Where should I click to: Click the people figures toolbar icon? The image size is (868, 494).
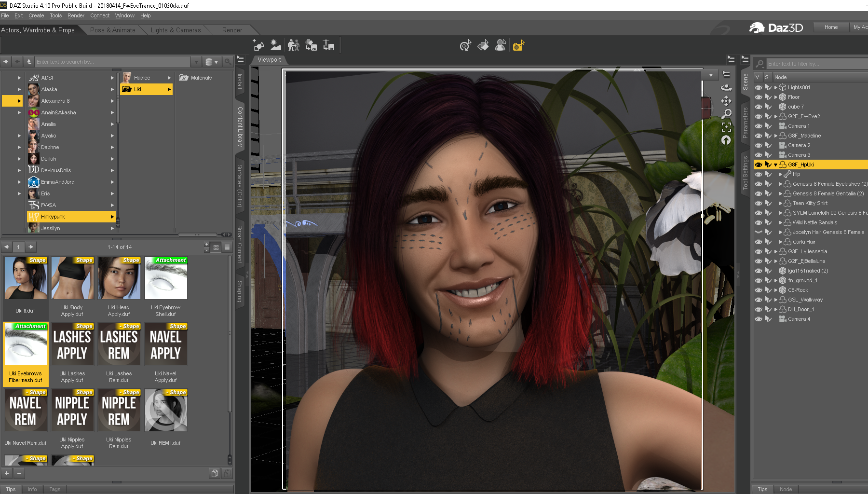pos(293,45)
